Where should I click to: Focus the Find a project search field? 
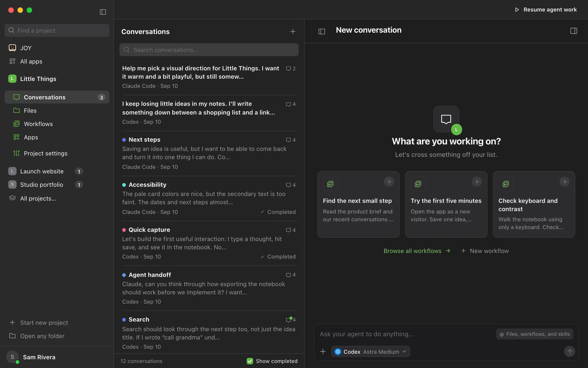click(57, 30)
